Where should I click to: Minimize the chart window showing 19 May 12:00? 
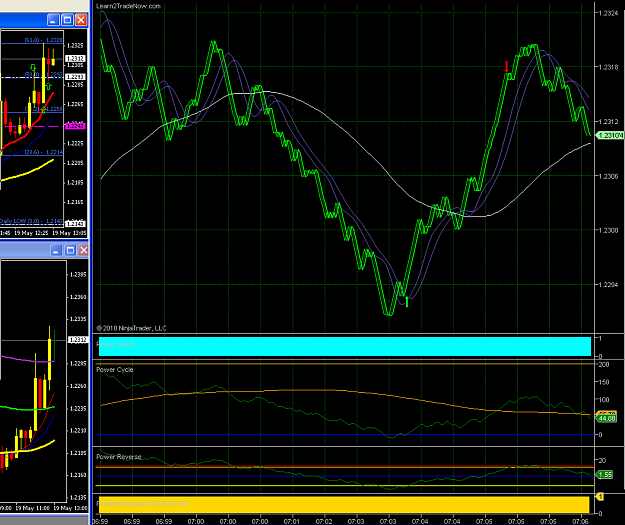point(56,250)
